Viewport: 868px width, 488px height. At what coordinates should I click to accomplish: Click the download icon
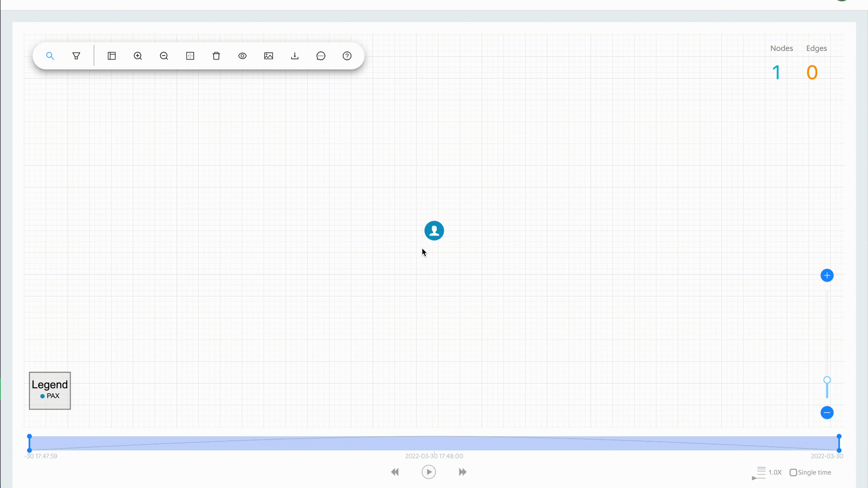[x=295, y=56]
